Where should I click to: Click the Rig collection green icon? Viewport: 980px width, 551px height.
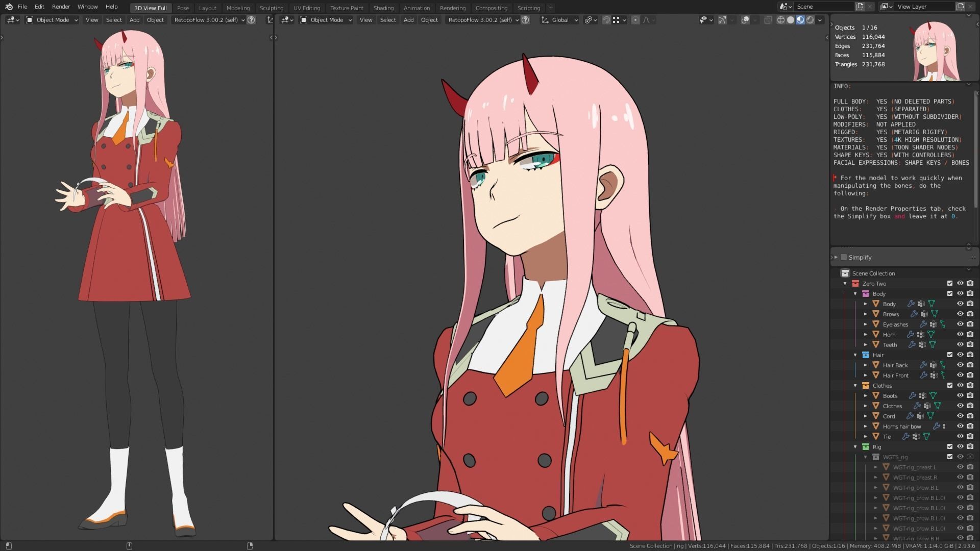(866, 446)
